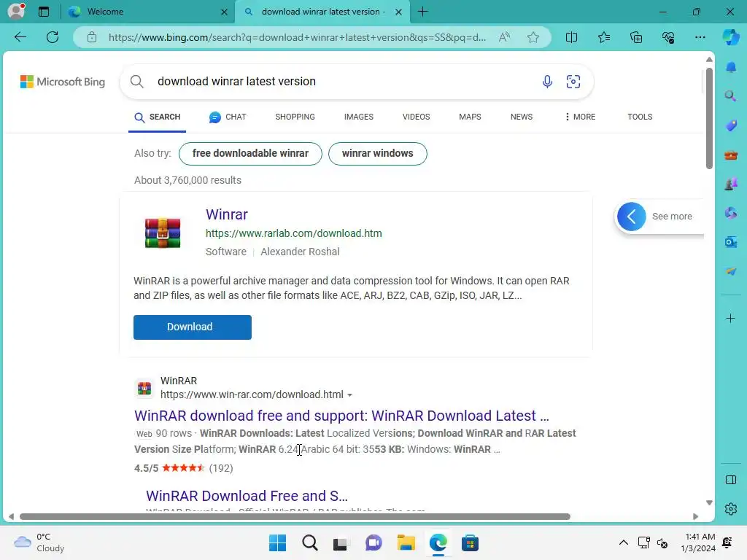
Task: Search using voice microphone icon
Action: point(547,82)
